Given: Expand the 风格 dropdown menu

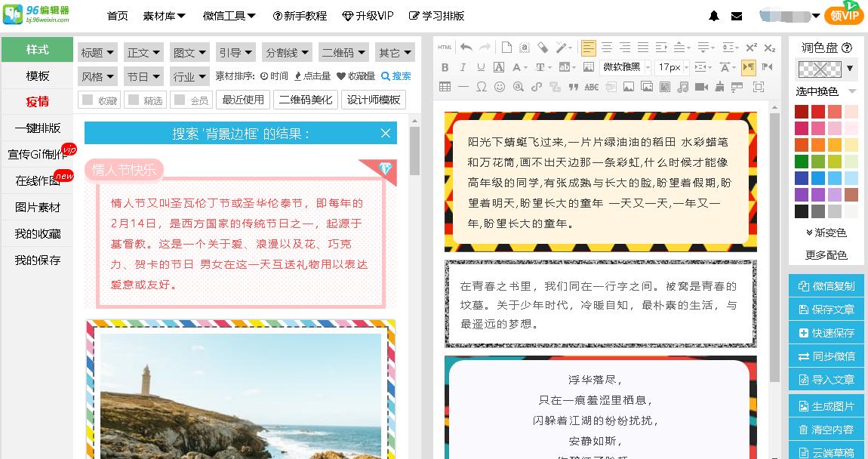Looking at the screenshot, I should pyautogui.click(x=99, y=75).
